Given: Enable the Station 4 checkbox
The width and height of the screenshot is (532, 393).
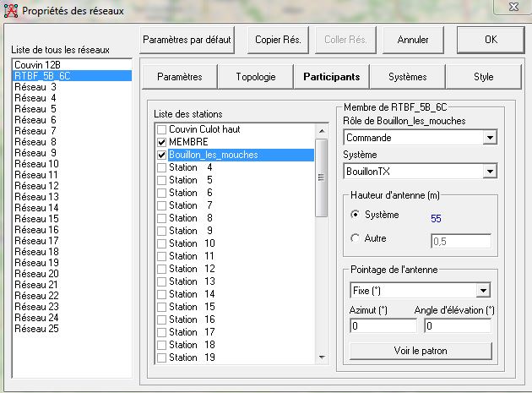Looking at the screenshot, I should click(161, 167).
